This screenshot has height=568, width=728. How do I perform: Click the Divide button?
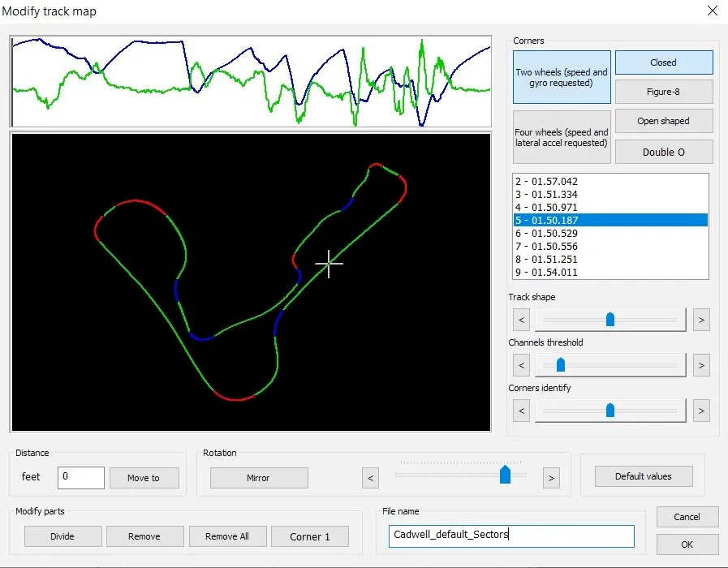click(x=62, y=536)
